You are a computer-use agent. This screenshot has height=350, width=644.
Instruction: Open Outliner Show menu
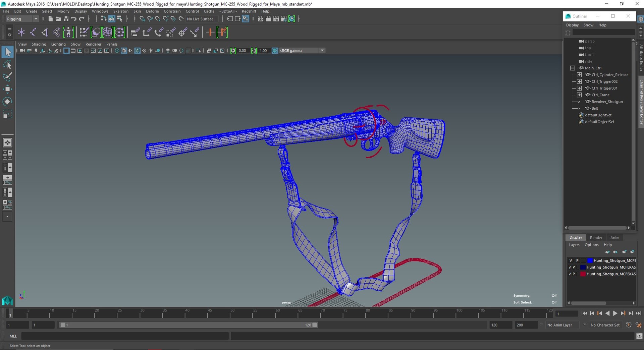[588, 25]
